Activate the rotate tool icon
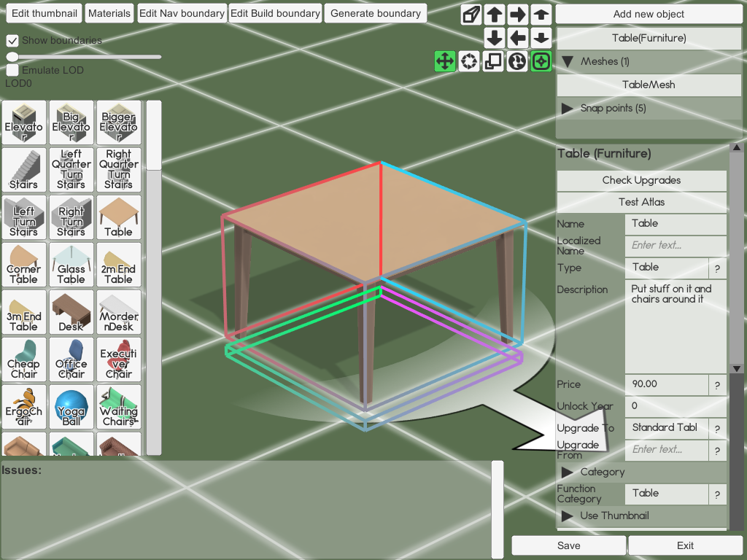The image size is (747, 560). click(469, 62)
